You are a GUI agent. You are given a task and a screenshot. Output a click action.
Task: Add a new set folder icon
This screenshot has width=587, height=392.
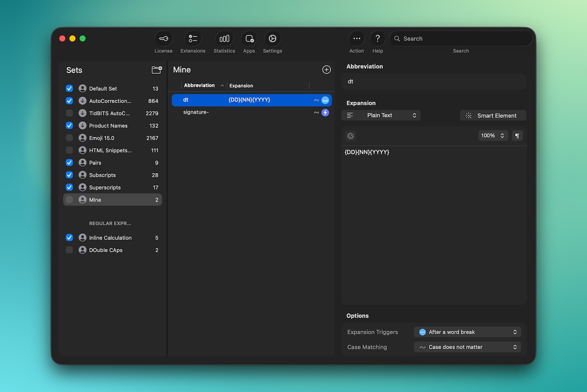tap(157, 70)
